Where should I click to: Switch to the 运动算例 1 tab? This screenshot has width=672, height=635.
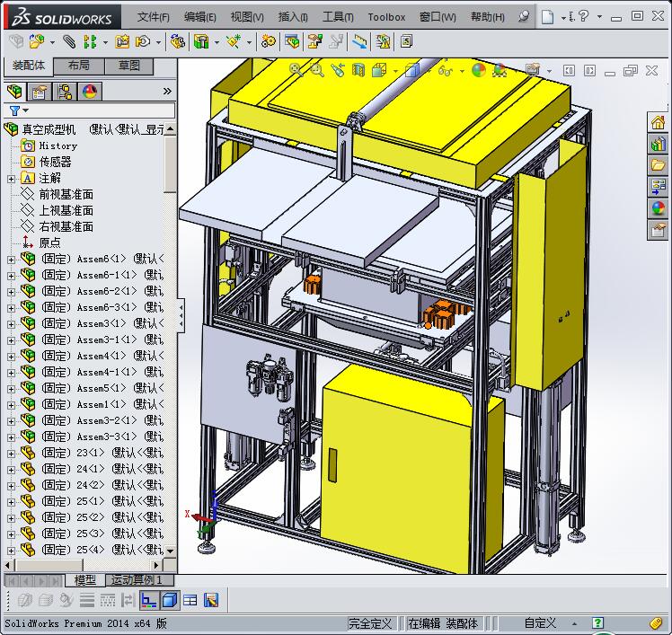136,580
